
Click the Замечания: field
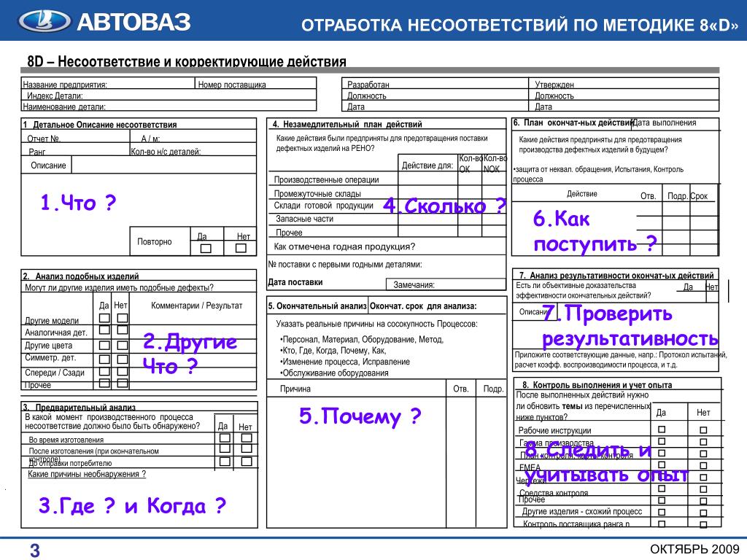[x=446, y=284]
